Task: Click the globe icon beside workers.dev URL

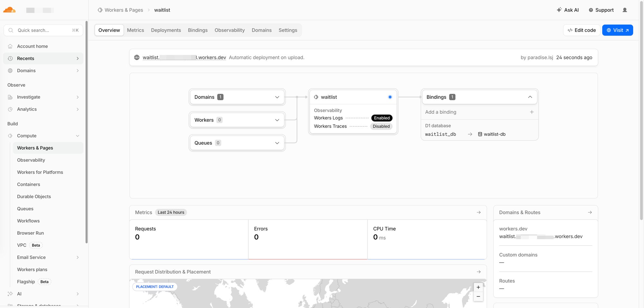Action: pos(137,57)
